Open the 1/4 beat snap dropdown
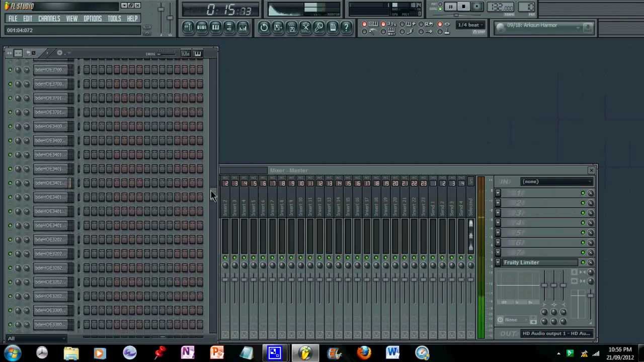This screenshot has width=644, height=362. (470, 25)
